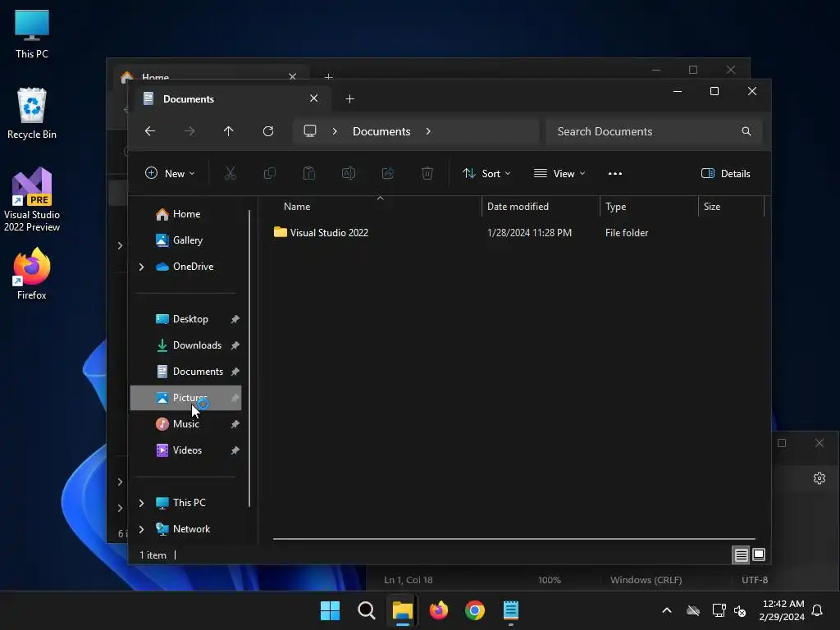Select the Firefox desktop shortcut
The width and height of the screenshot is (840, 630).
32,274
